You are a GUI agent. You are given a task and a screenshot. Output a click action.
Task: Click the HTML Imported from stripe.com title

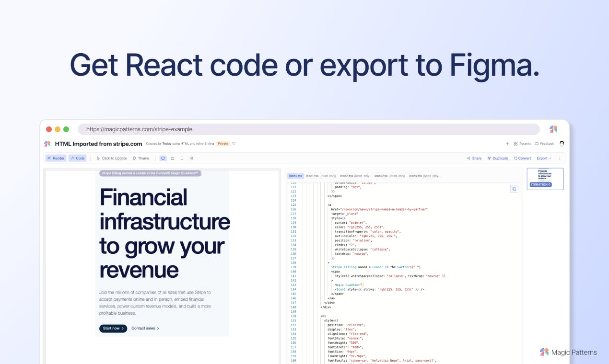coord(98,144)
